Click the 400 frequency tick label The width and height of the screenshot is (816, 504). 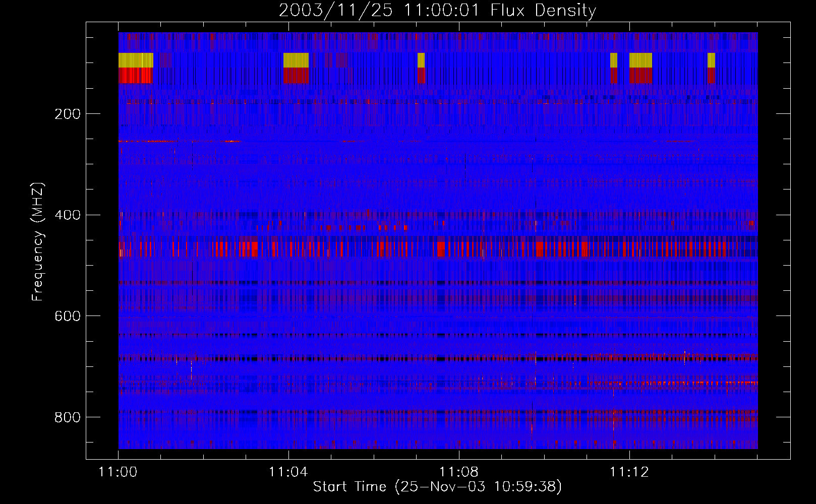point(68,215)
